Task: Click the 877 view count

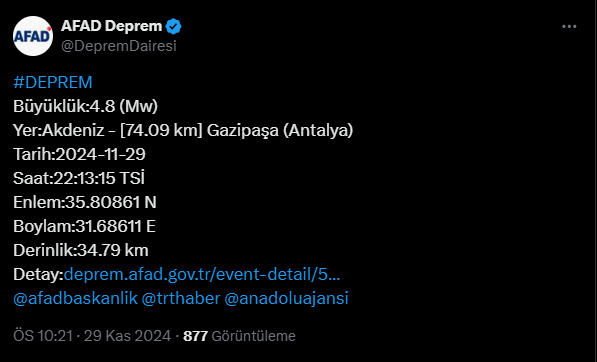Action: coord(195,336)
